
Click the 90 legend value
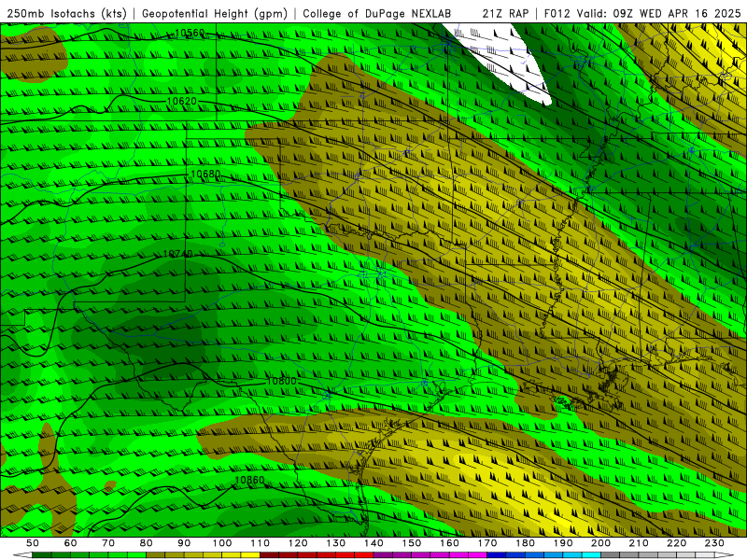tap(184, 543)
